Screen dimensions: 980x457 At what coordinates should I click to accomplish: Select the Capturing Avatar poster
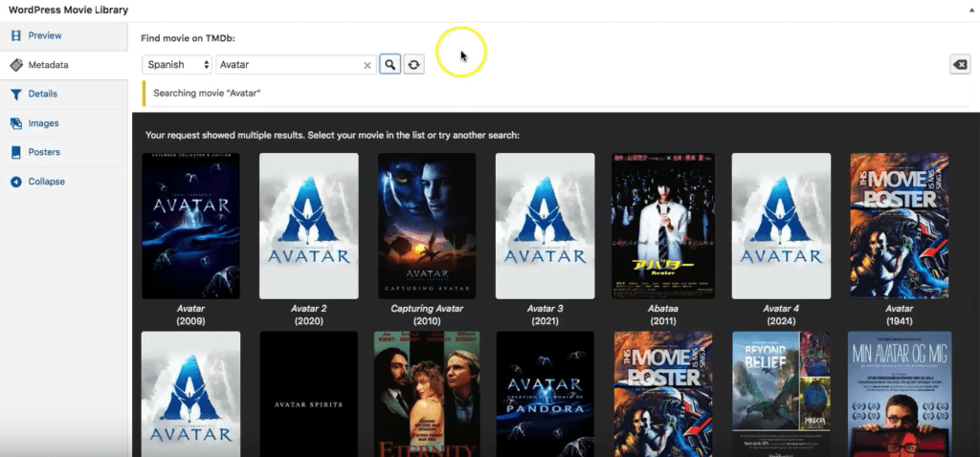(x=427, y=226)
